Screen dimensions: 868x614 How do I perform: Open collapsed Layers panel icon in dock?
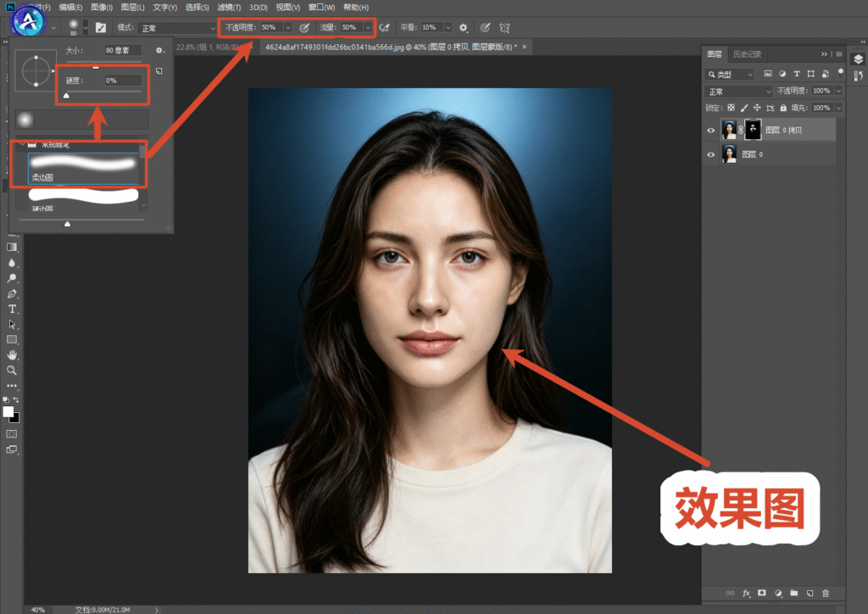coord(858,59)
